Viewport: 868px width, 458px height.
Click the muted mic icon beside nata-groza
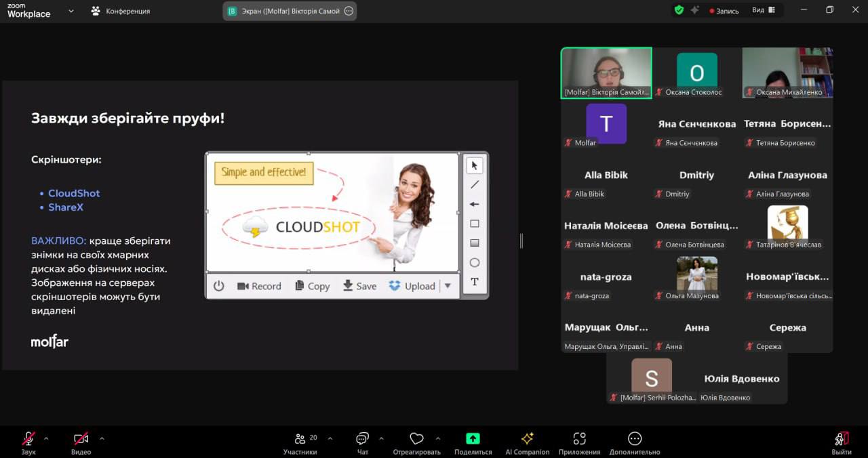click(568, 296)
